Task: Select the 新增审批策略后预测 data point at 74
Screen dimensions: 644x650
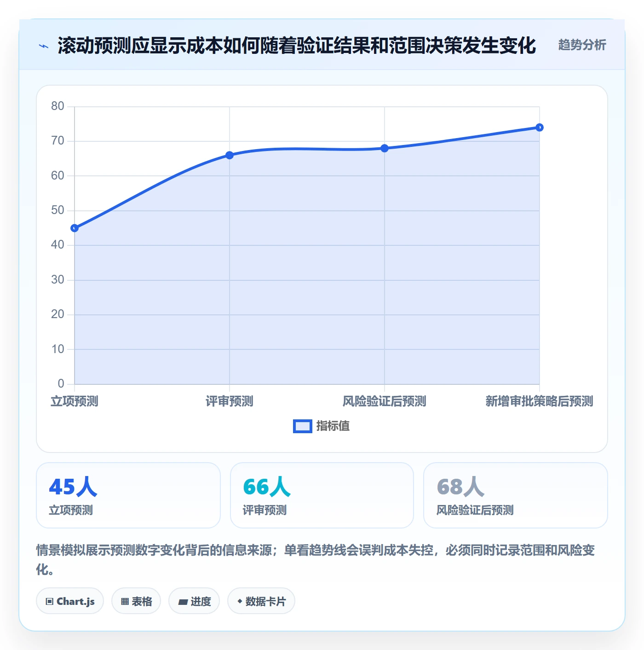Action: [x=540, y=128]
